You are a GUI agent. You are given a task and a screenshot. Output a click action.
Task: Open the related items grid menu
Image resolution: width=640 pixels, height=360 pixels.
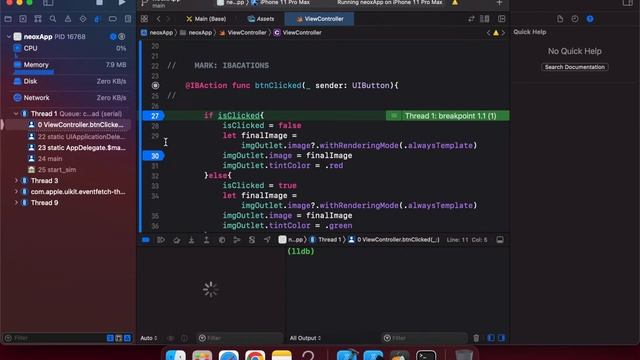click(144, 19)
